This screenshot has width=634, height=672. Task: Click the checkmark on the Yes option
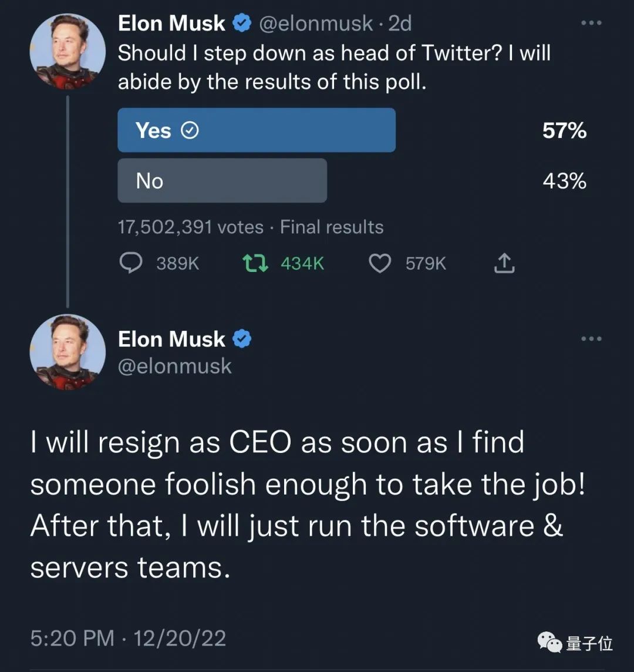(x=189, y=130)
